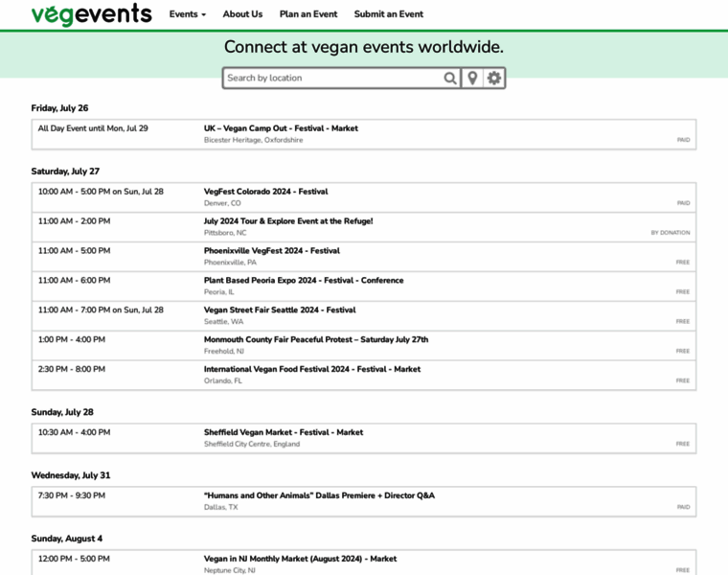Go to Plan an Event
Image resolution: width=728 pixels, height=575 pixels.
(308, 14)
